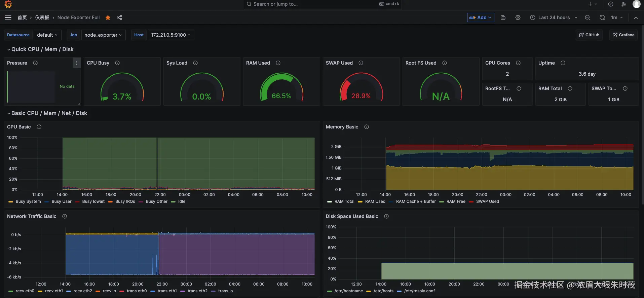Save the dashboard with the disk icon
The width and height of the screenshot is (644, 298).
503,17
